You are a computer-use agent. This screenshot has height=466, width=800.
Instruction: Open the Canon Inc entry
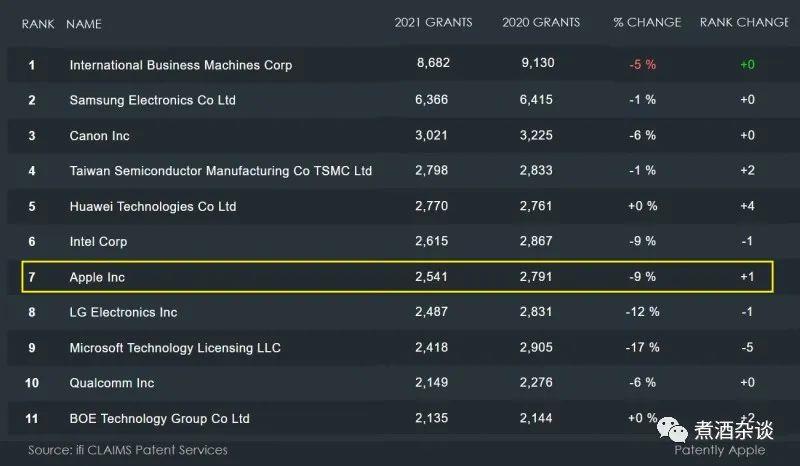[100, 136]
